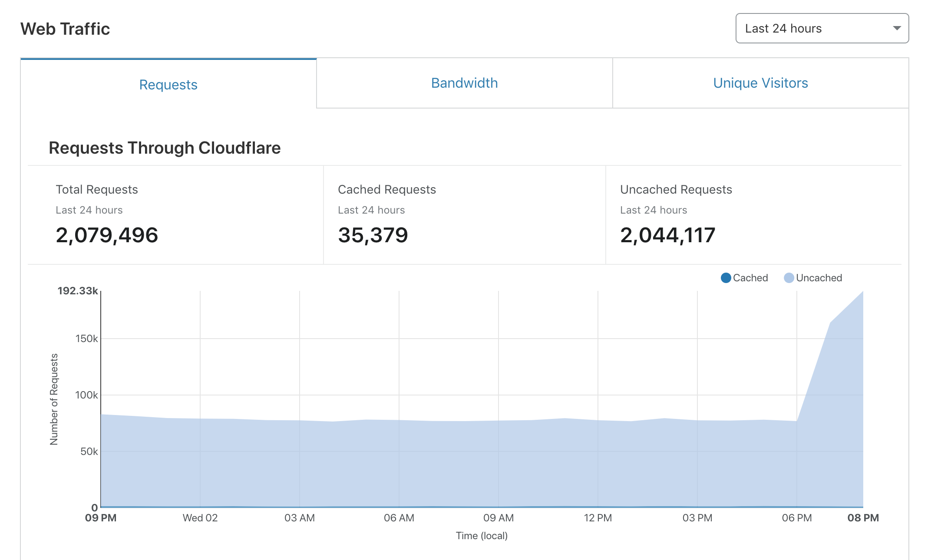
Task: Open the Last 24 hours time range dropdown
Action: [x=822, y=28]
